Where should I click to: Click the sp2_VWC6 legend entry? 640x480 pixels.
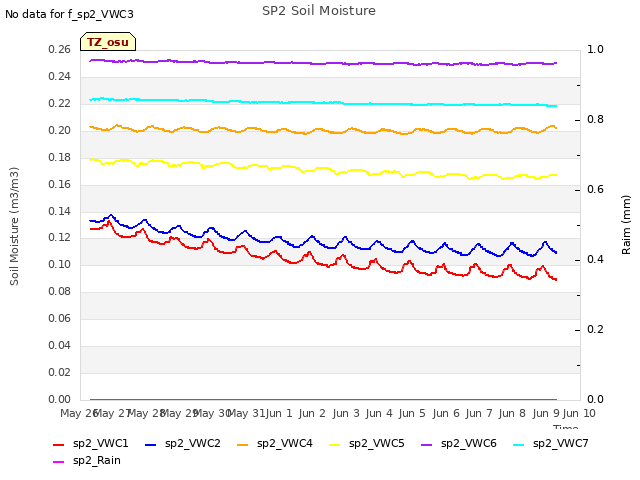pyautogui.click(x=459, y=443)
